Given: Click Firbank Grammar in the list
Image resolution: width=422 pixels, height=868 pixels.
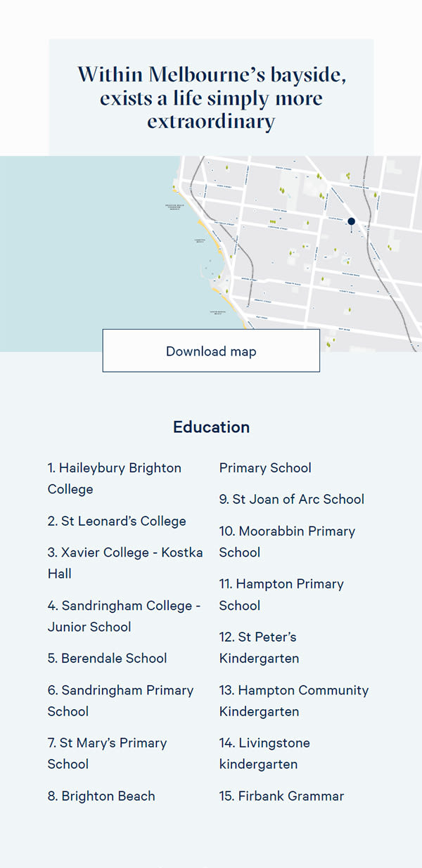Looking at the screenshot, I should click(x=281, y=796).
